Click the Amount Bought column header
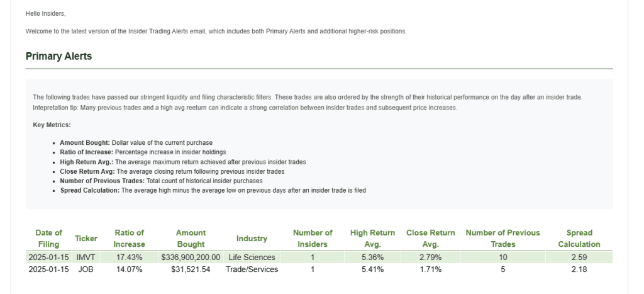644x294 pixels. click(x=191, y=239)
